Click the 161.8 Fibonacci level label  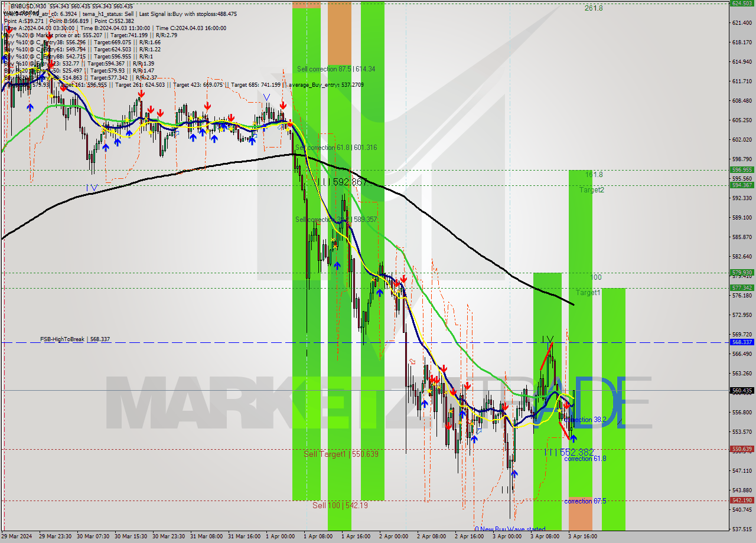tap(594, 175)
